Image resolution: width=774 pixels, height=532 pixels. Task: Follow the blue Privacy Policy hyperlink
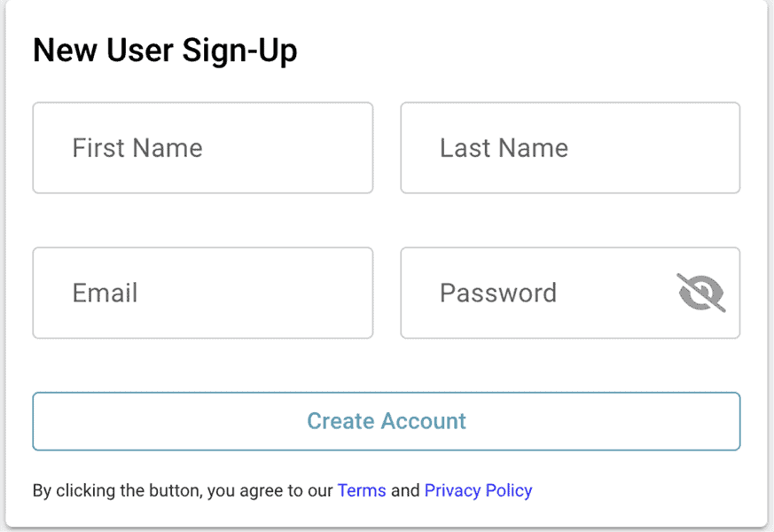pyautogui.click(x=478, y=490)
